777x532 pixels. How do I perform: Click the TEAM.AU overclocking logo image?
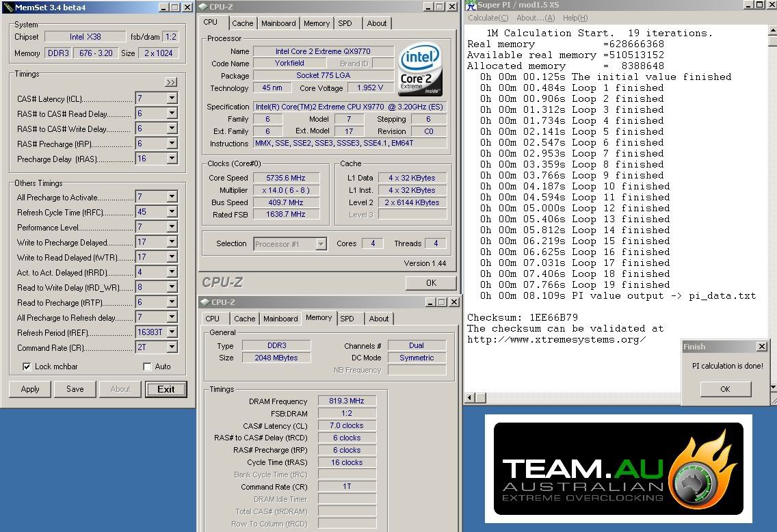point(618,468)
